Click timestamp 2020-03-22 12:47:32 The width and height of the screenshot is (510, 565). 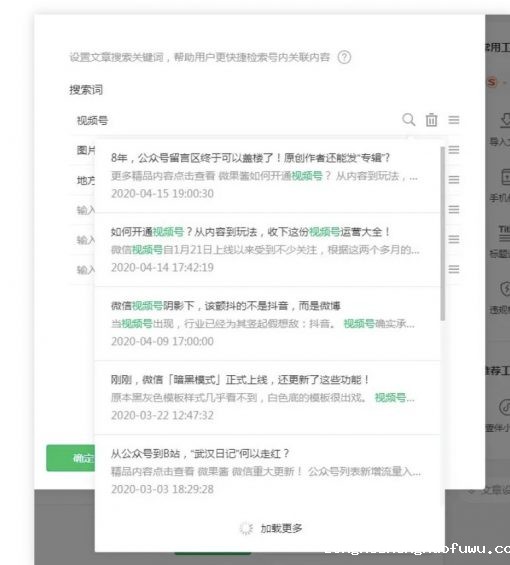[162, 415]
